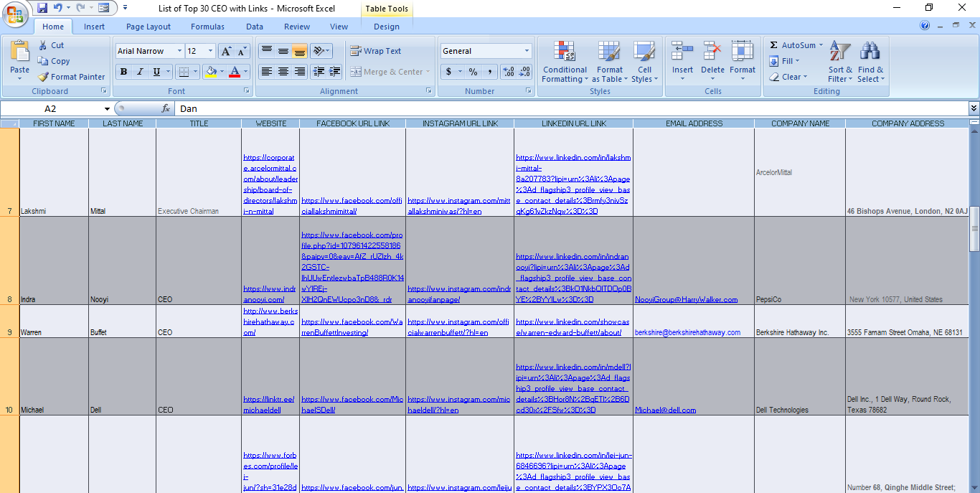The image size is (980, 493).
Task: Undo the last action
Action: (x=59, y=8)
